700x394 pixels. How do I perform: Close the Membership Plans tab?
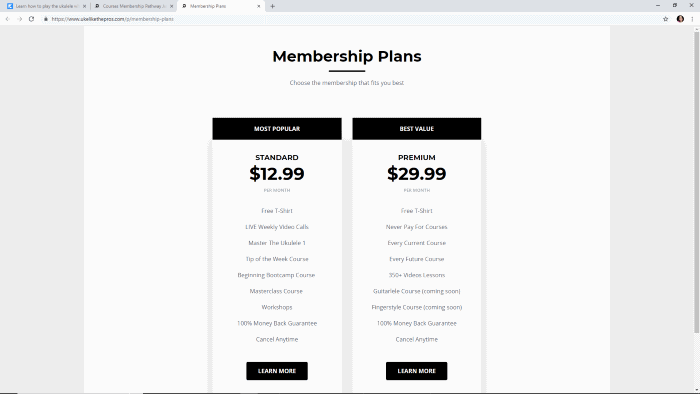(258, 6)
